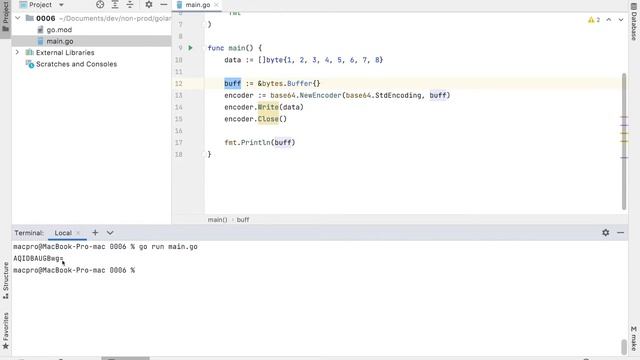The height and width of the screenshot is (360, 640).
Task: Click Expand All icon in Project panel
Action: [115, 4]
